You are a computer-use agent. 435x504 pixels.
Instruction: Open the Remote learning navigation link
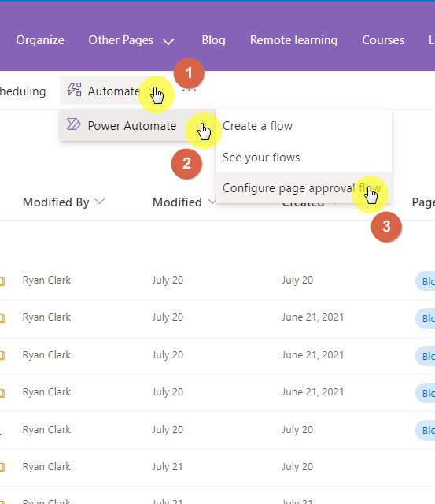click(293, 40)
